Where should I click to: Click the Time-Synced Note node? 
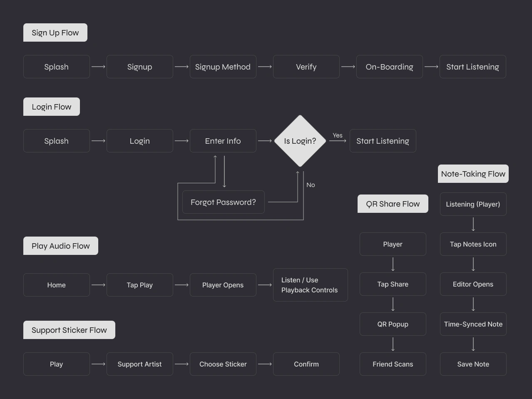[x=473, y=324]
